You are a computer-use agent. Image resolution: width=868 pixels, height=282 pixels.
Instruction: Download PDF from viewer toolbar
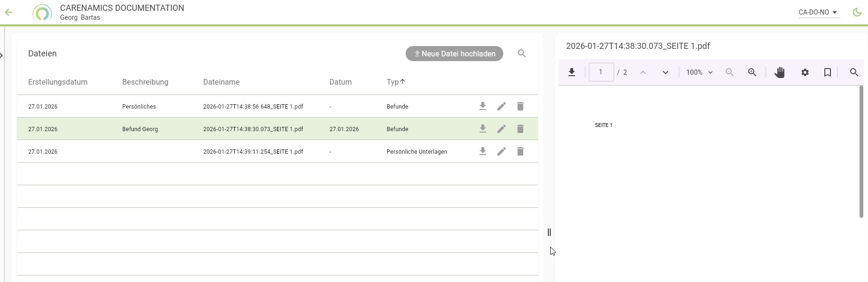(572, 72)
